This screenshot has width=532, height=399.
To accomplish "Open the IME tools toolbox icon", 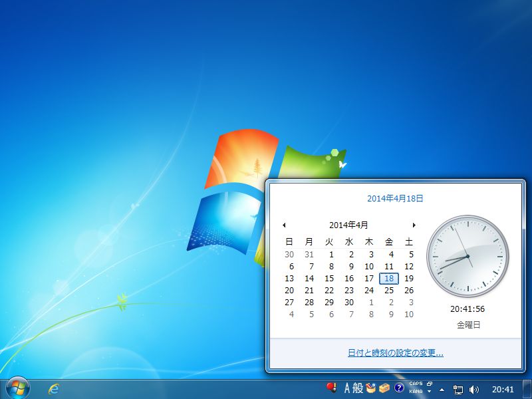I will pyautogui.click(x=384, y=388).
